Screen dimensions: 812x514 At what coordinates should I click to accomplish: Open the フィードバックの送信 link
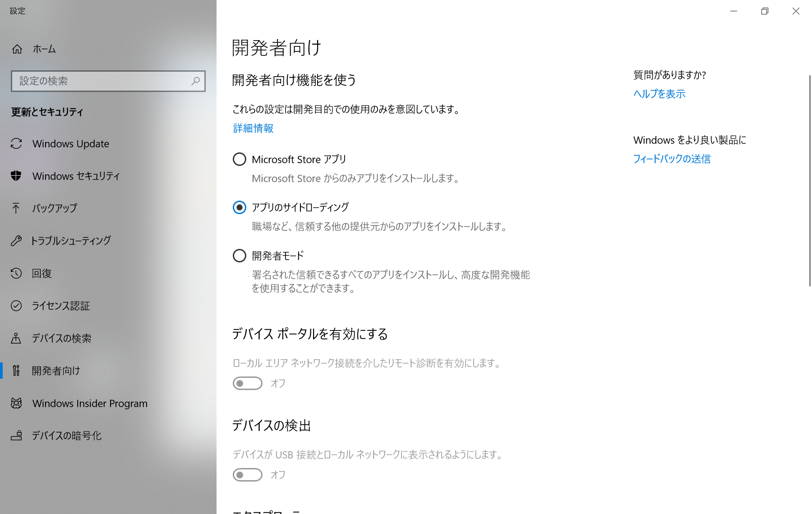pyautogui.click(x=672, y=159)
